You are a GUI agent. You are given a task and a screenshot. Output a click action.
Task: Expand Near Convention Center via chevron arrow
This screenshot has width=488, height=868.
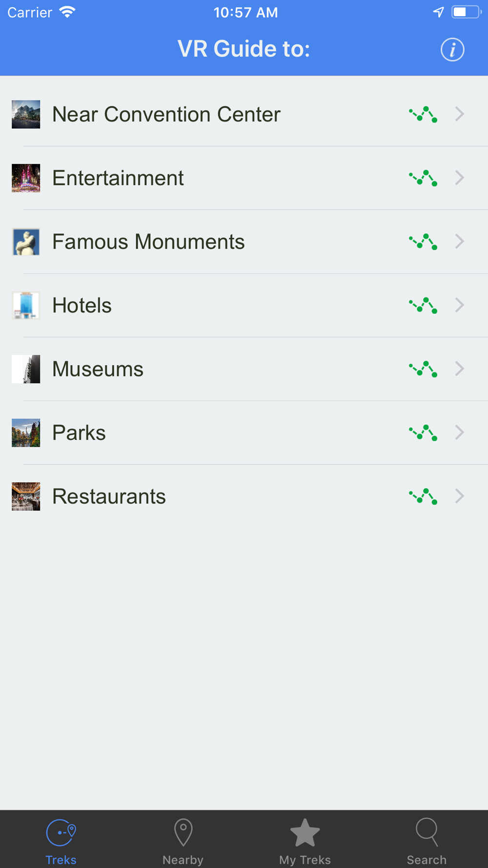pyautogui.click(x=459, y=114)
